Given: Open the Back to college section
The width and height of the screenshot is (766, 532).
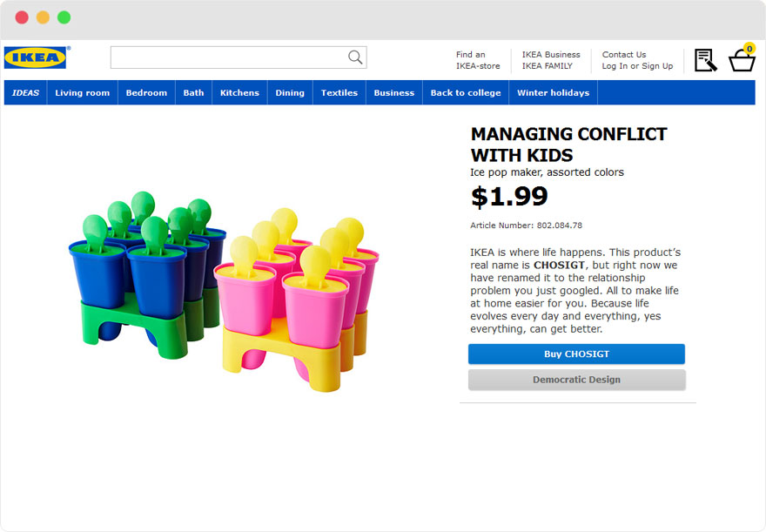Looking at the screenshot, I should [x=466, y=93].
